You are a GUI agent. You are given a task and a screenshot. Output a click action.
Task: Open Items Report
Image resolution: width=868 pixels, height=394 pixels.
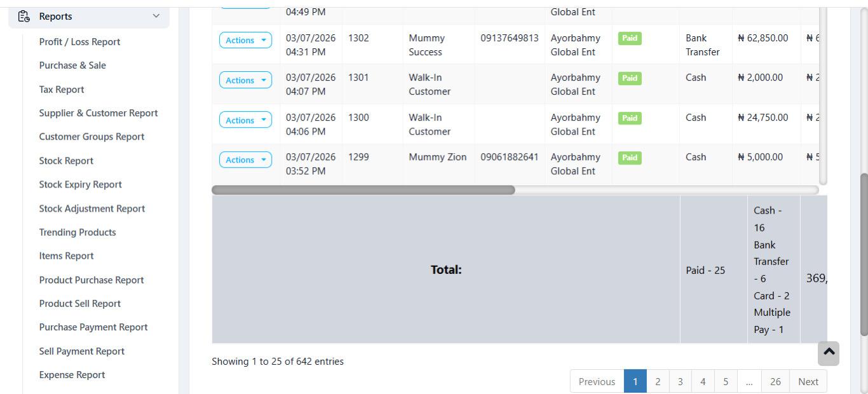pos(66,256)
